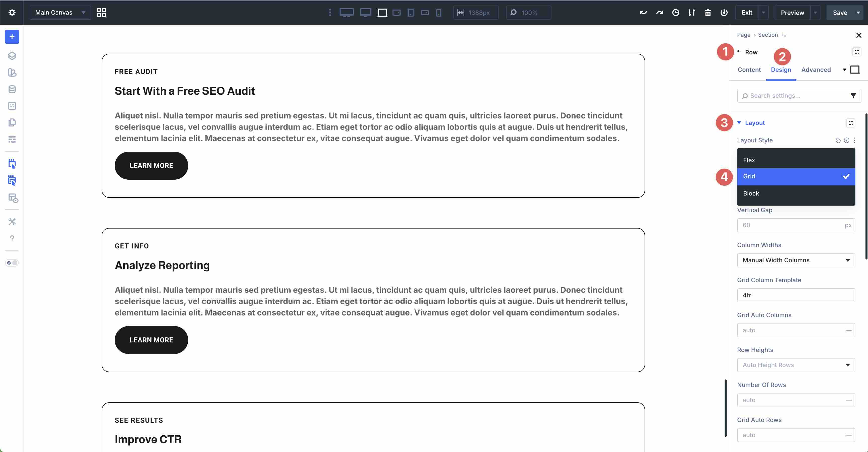Screen dimensions: 868x452
Task: Open the structure/layers panel icon
Action: point(12,56)
